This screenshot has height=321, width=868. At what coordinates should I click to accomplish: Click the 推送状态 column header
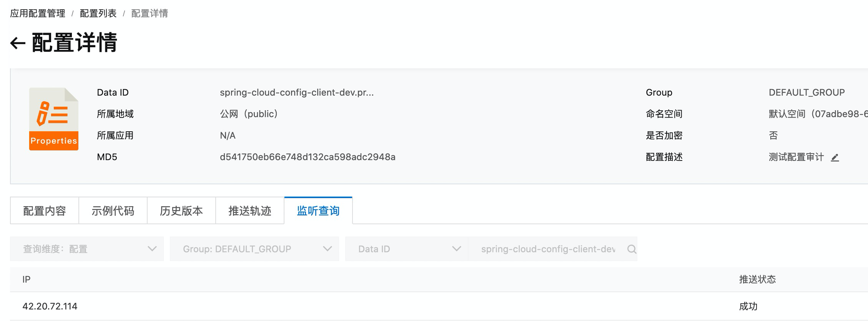(757, 280)
